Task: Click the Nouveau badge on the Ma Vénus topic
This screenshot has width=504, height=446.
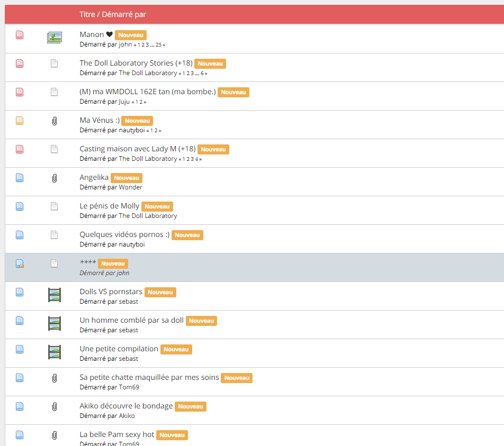Action: coord(137,121)
